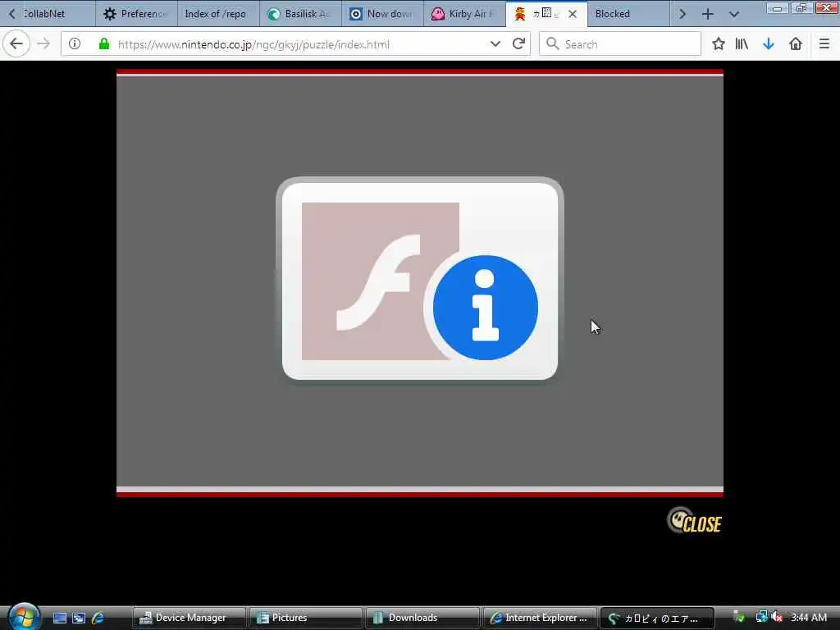This screenshot has height=630, width=840.
Task: Reload the current page
Action: point(518,44)
